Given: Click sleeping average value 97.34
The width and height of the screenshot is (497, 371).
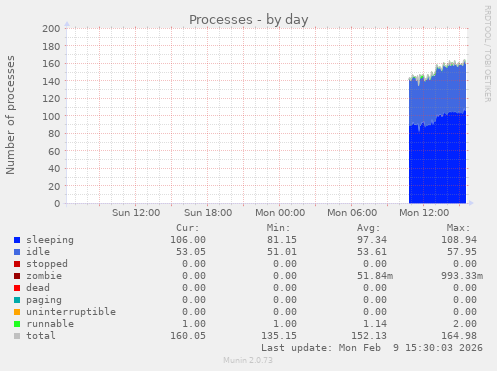Looking at the screenshot, I should tap(372, 240).
